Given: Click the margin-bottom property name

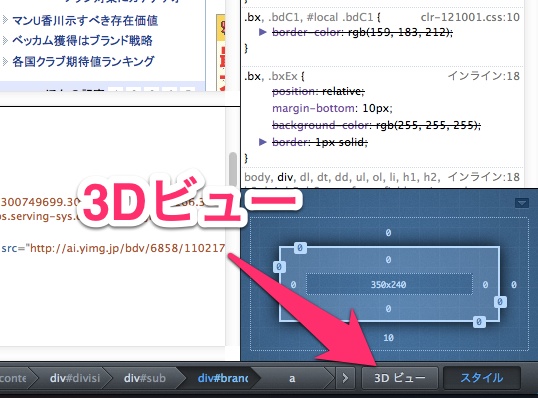Looking at the screenshot, I should pyautogui.click(x=313, y=108).
